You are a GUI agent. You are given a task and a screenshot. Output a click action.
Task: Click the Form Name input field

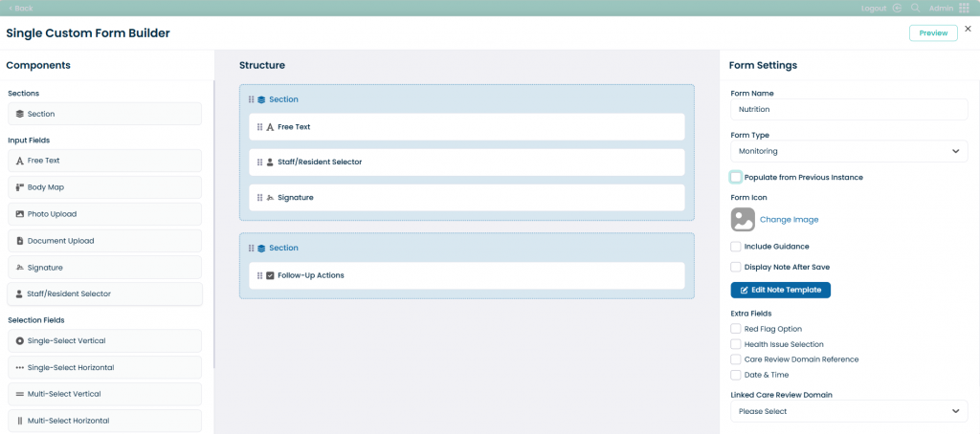pos(849,109)
